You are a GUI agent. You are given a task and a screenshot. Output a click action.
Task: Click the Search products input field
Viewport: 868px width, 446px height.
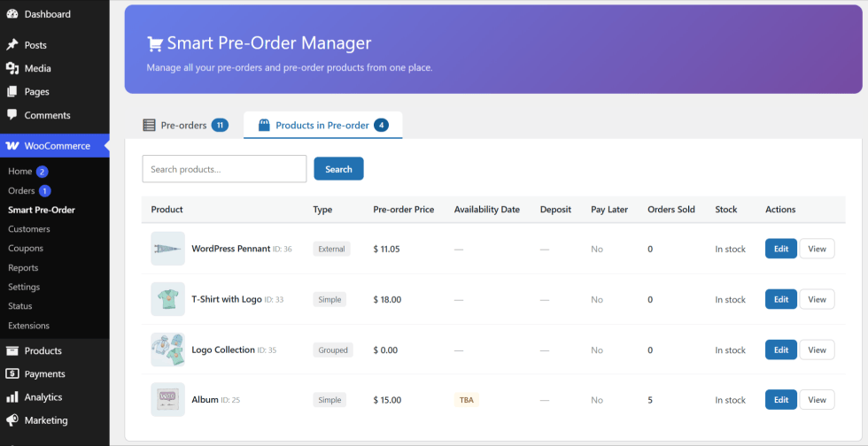[x=224, y=169]
